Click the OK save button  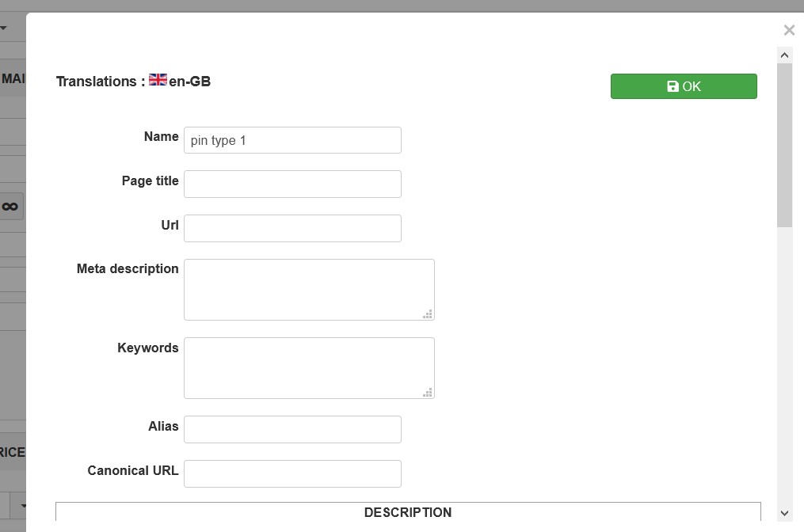click(684, 86)
